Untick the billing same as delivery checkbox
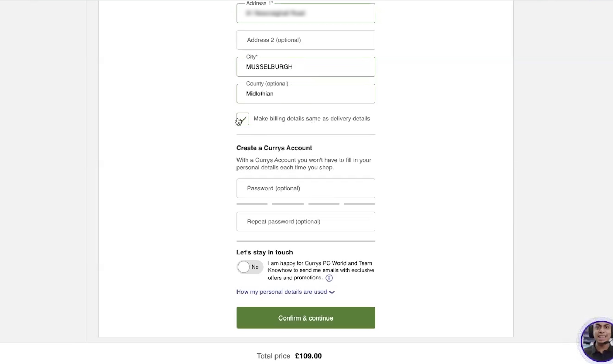This screenshot has height=364, width=613. 243,119
